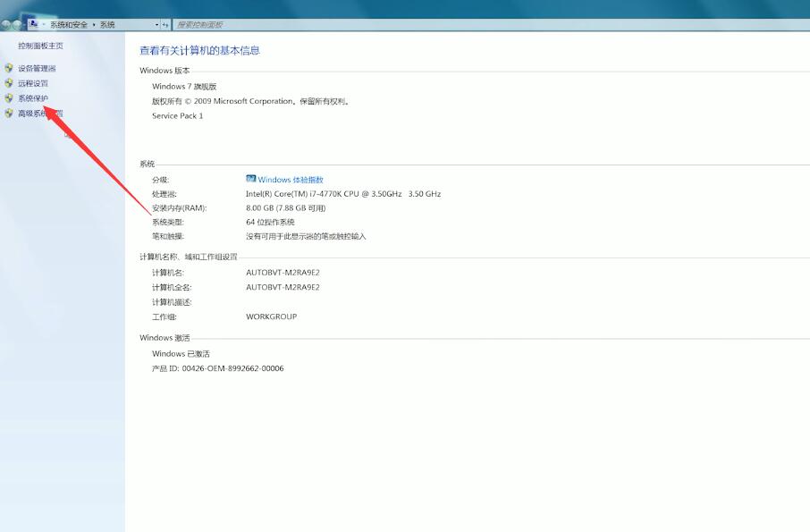Expand the arrow between 系统和安全 and 系统
810x532 pixels.
94,25
